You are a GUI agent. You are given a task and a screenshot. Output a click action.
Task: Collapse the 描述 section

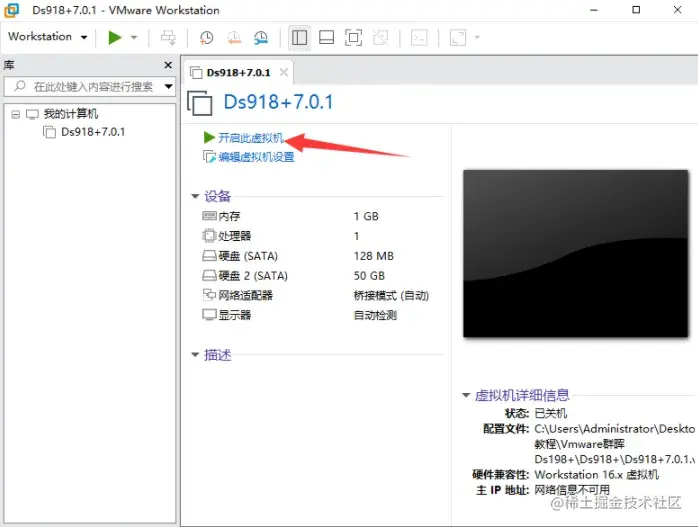click(x=195, y=355)
